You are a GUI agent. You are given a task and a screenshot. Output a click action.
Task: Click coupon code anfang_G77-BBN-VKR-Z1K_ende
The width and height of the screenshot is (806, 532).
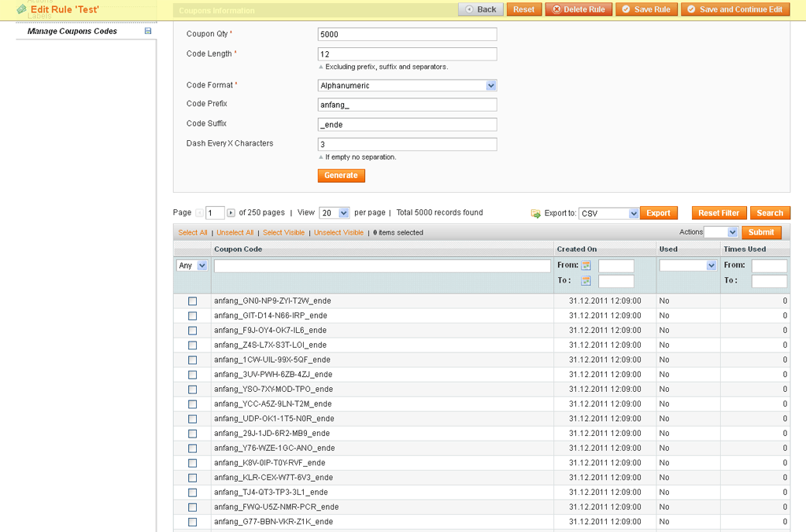[x=273, y=522]
